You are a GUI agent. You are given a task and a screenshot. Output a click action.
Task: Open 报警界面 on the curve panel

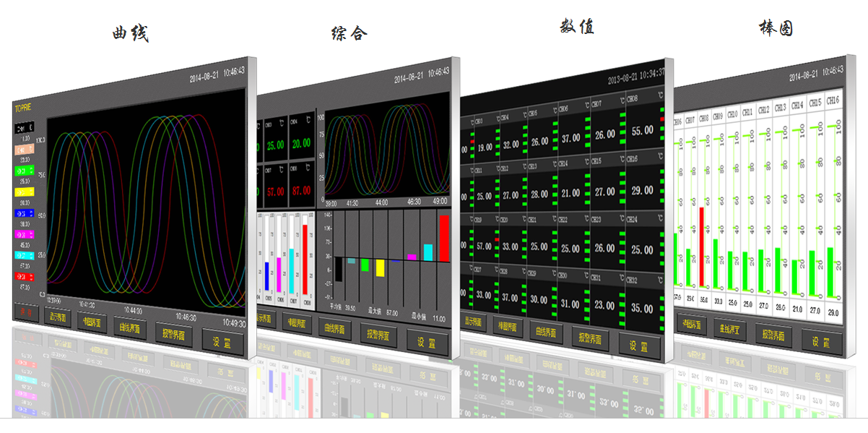pos(173,335)
